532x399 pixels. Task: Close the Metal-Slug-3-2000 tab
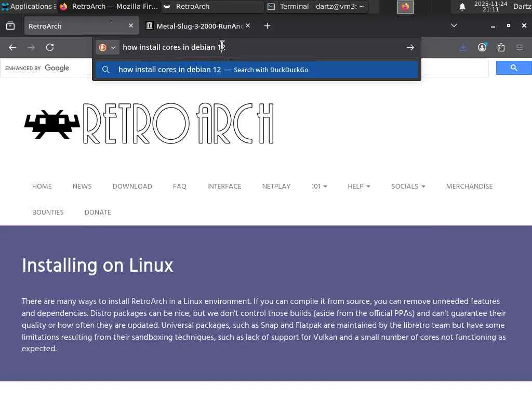point(248,26)
